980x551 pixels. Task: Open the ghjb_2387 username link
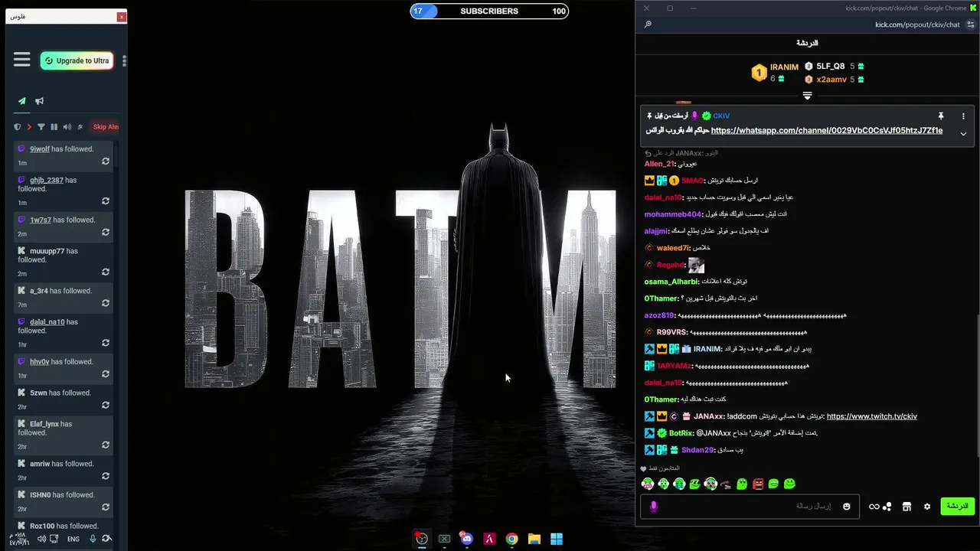pyautogui.click(x=47, y=181)
